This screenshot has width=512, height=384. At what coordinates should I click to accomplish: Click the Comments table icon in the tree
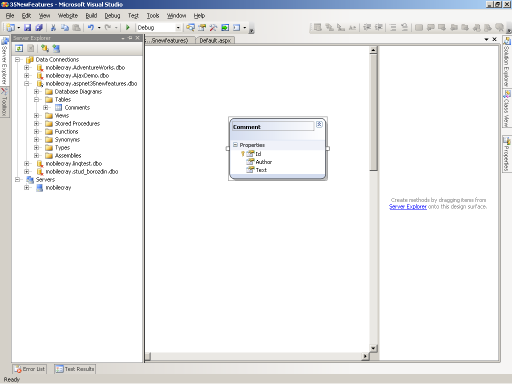tap(58, 108)
